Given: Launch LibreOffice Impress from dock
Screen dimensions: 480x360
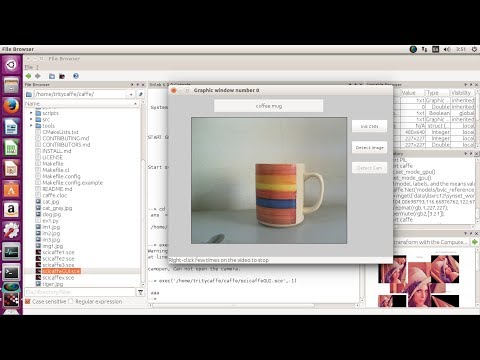Looking at the screenshot, I should pos(11,169).
